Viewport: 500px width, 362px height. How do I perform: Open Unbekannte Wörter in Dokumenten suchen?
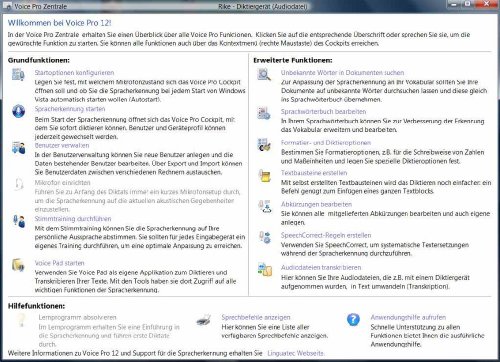(342, 73)
